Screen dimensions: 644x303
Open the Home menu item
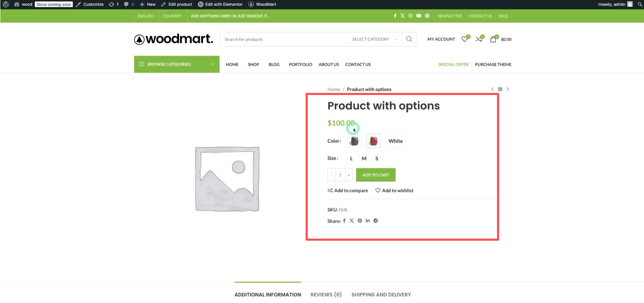[x=233, y=64]
